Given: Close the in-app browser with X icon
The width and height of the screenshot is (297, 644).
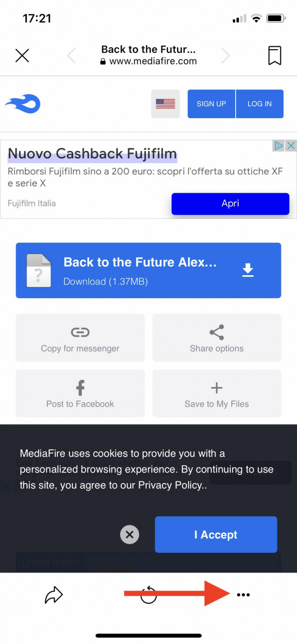Looking at the screenshot, I should [22, 55].
